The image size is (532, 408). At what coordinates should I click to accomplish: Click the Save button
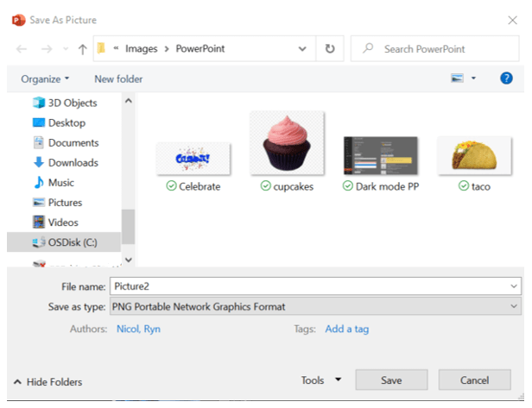coord(391,380)
